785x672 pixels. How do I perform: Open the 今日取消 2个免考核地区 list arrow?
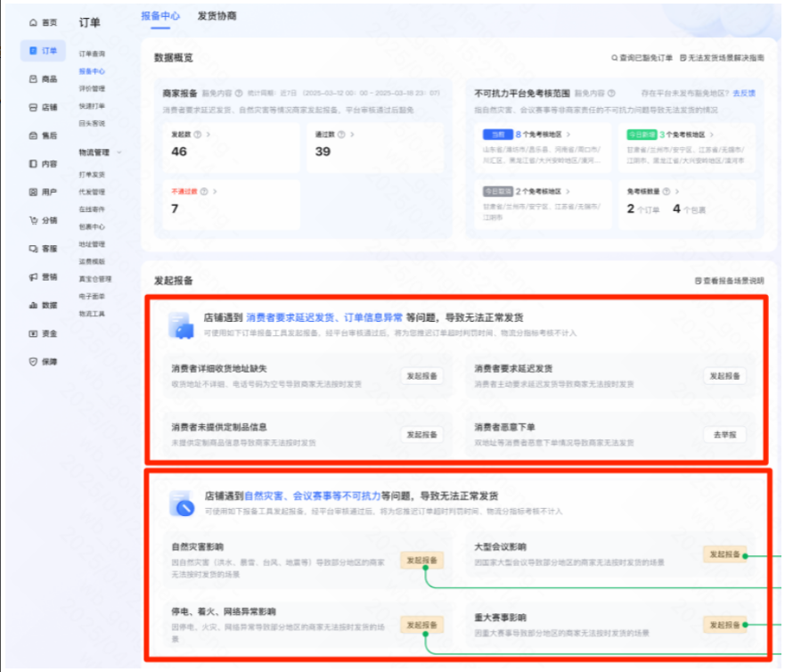point(568,192)
